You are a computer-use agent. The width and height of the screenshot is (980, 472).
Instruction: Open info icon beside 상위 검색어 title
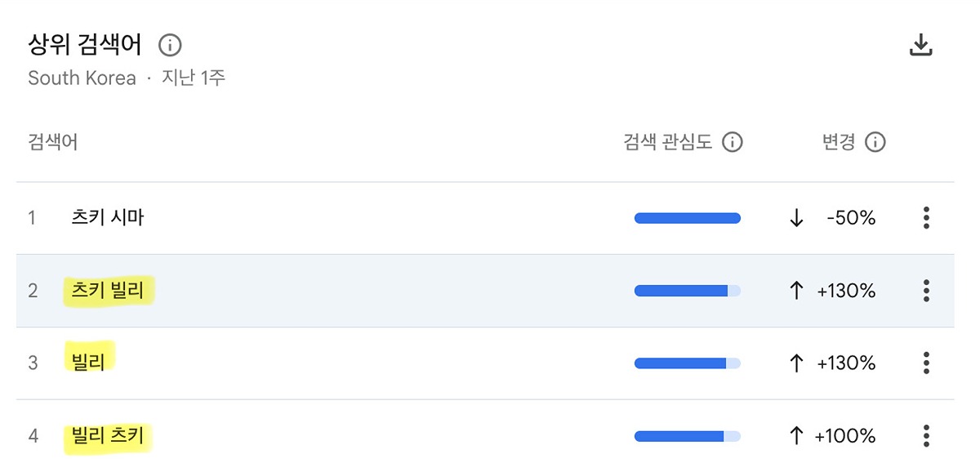click(x=171, y=44)
